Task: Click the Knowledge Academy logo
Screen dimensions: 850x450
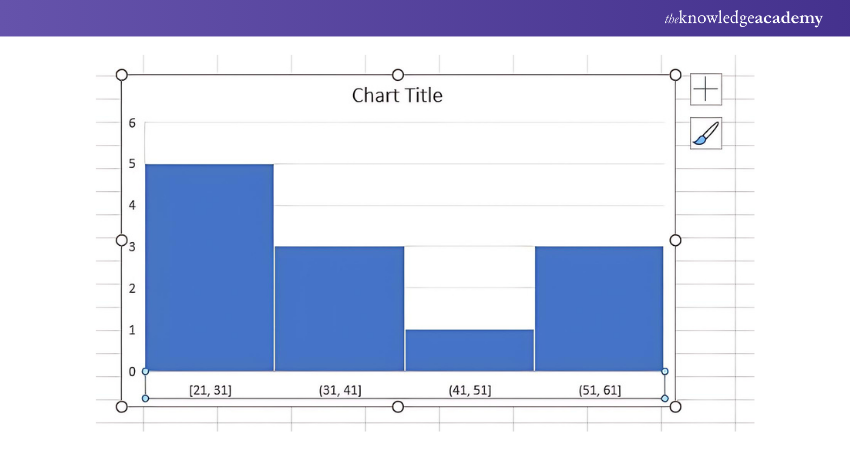Action: tap(744, 19)
